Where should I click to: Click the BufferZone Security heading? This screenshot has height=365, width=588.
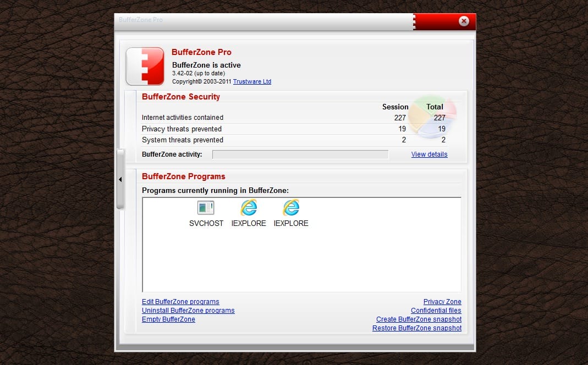pos(181,97)
